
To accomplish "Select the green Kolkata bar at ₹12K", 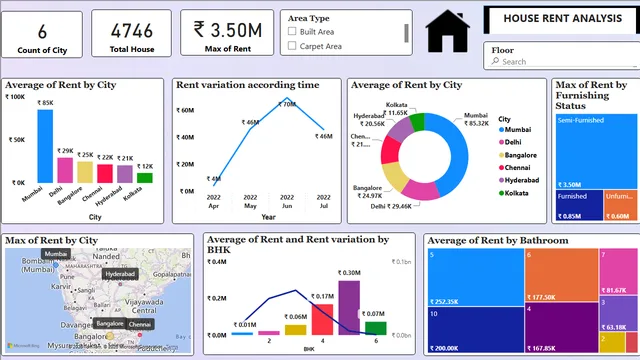I will 144,178.
